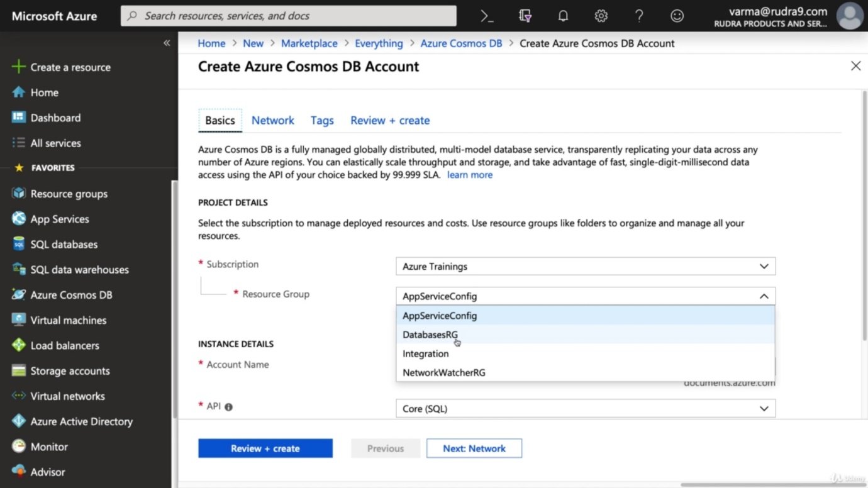Click the SQL data warehouses icon
Screen dimensions: 868x488
click(x=19, y=269)
